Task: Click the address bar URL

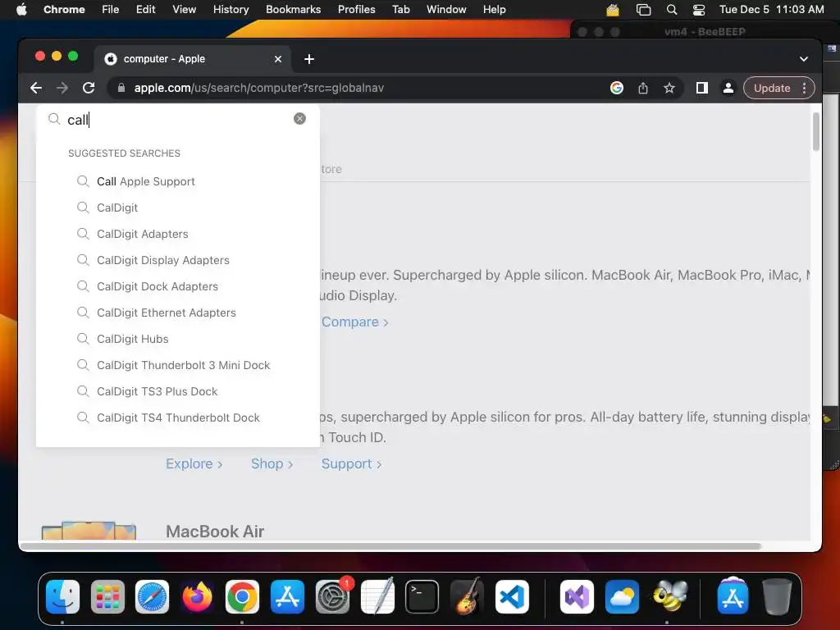Action: point(258,88)
